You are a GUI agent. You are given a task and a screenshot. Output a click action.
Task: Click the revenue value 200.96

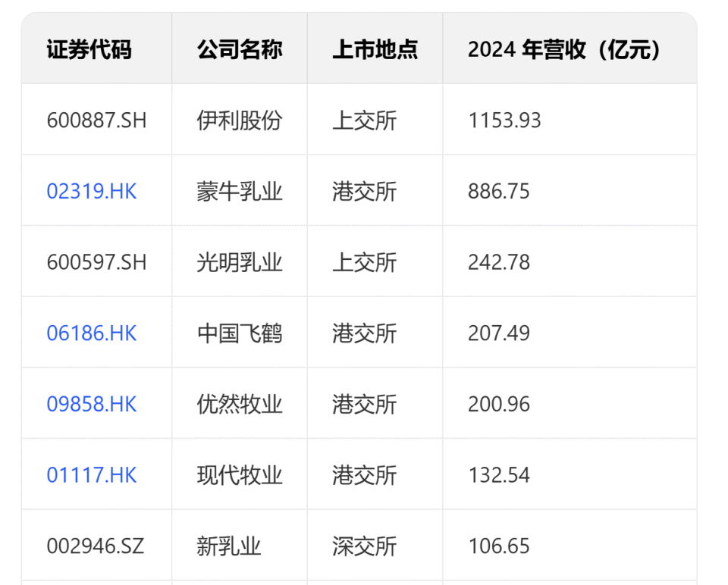point(499,404)
